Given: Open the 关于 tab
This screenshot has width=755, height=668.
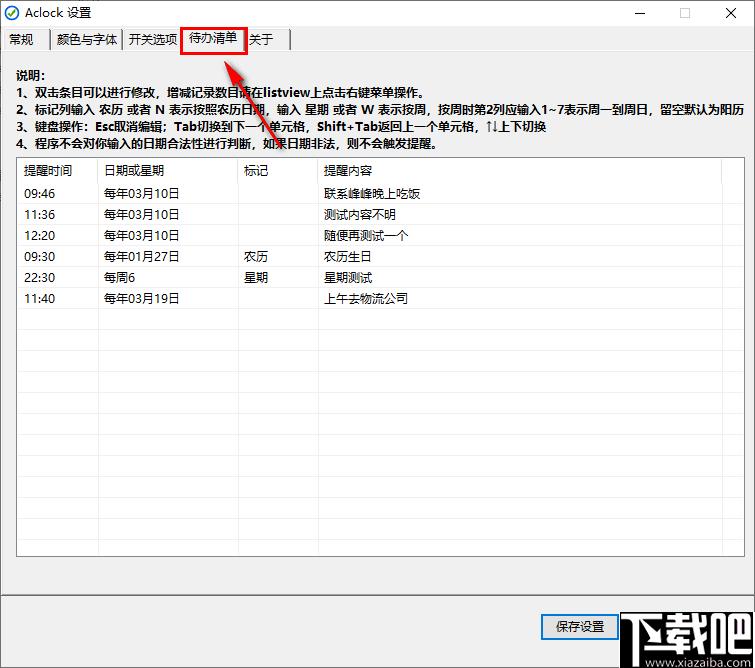Looking at the screenshot, I should click(x=261, y=39).
